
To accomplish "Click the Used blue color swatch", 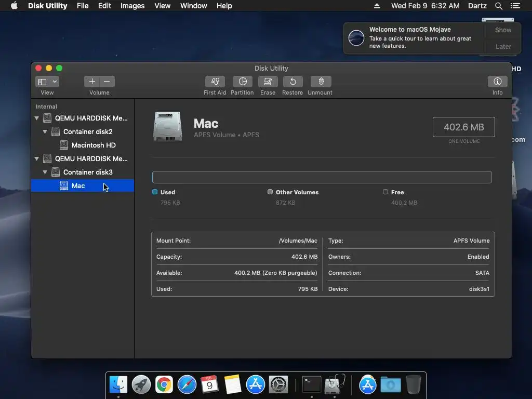I will pyautogui.click(x=155, y=192).
